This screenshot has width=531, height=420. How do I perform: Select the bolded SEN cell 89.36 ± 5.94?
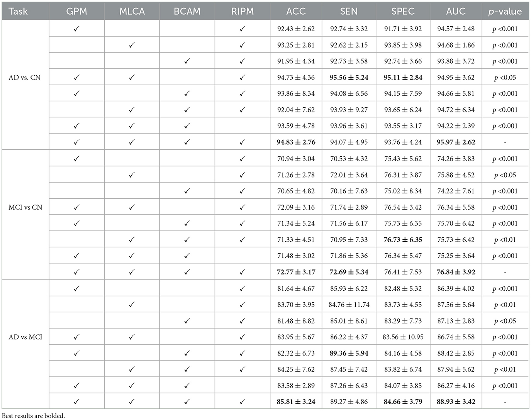[x=349, y=353]
